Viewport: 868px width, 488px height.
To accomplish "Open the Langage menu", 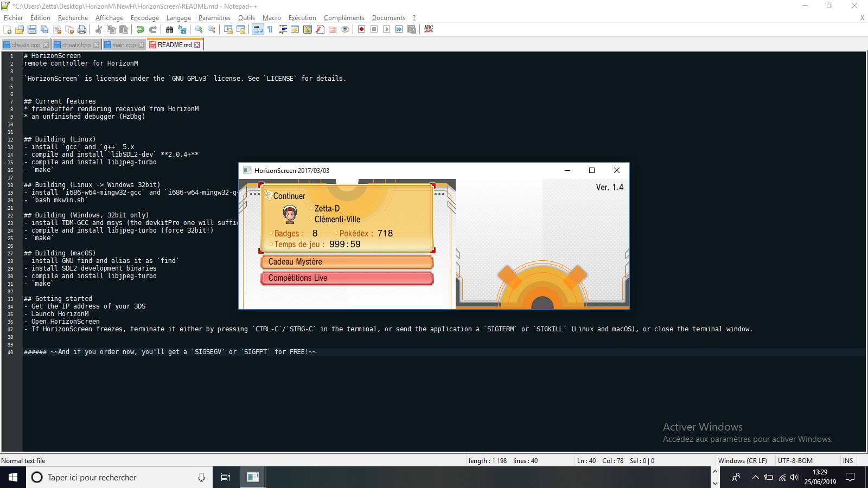I will (x=179, y=18).
